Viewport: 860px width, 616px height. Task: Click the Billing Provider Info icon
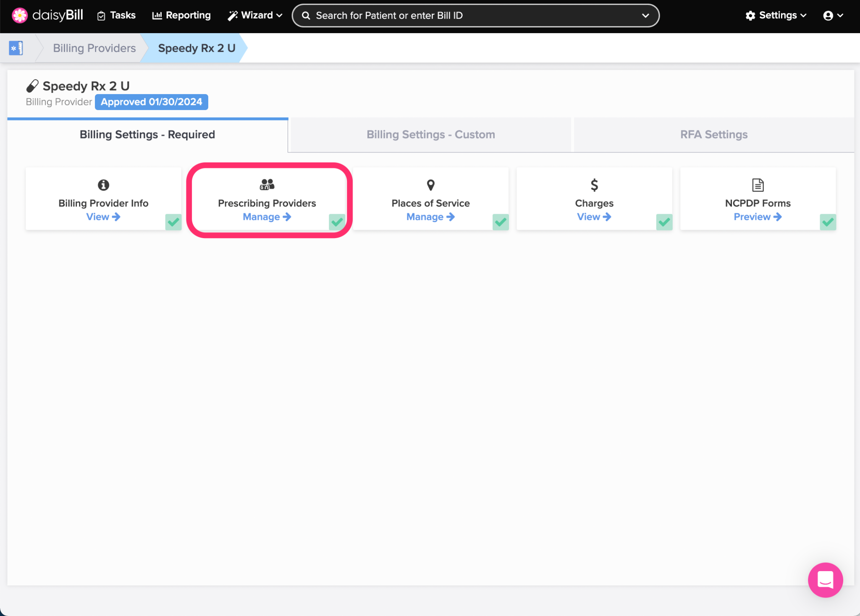103,185
